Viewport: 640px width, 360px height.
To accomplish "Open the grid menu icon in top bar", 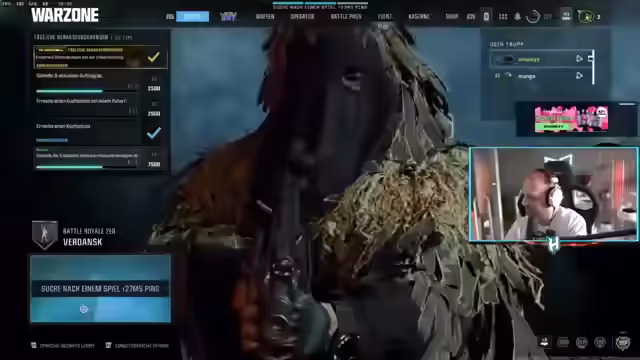I will tap(503, 17).
